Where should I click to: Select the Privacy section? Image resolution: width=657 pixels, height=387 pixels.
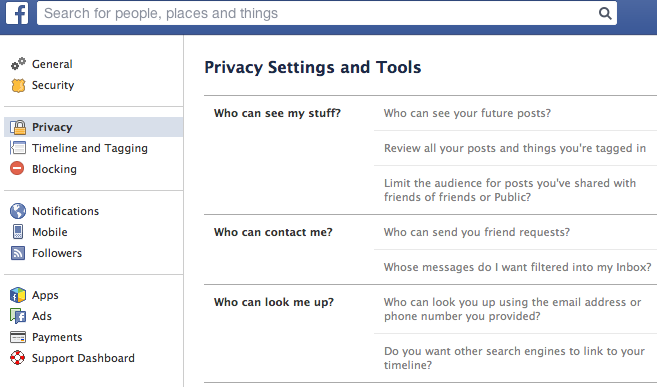click(93, 127)
